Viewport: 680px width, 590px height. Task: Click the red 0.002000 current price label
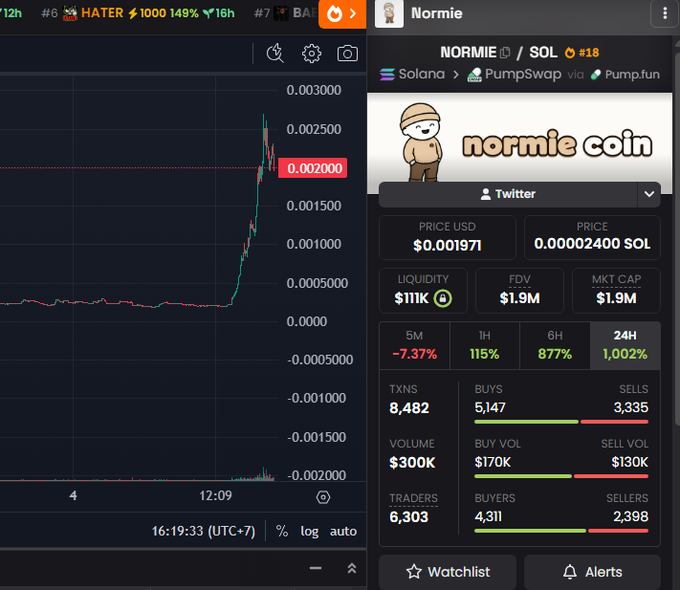click(313, 168)
